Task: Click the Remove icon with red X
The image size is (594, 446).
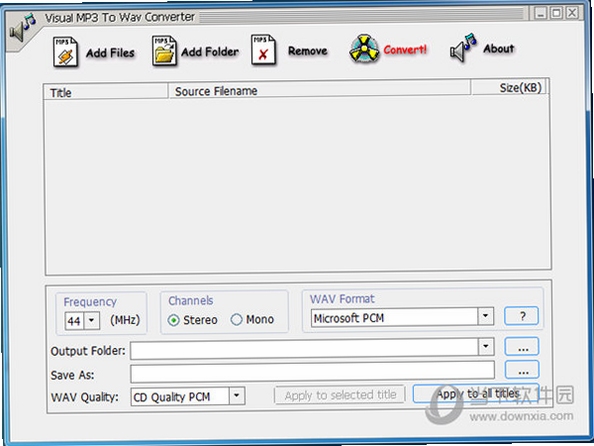Action: click(263, 50)
